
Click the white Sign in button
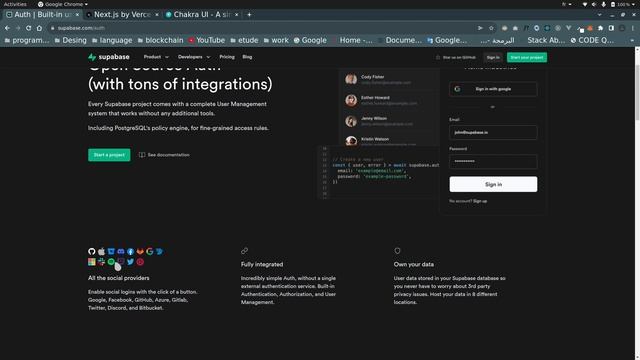[x=493, y=184]
